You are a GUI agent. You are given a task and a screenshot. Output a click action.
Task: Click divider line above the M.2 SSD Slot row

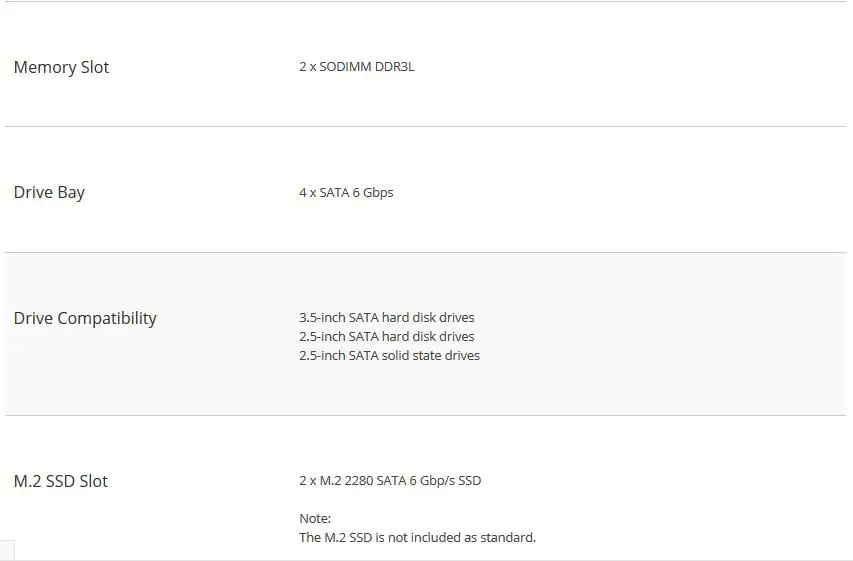(425, 416)
